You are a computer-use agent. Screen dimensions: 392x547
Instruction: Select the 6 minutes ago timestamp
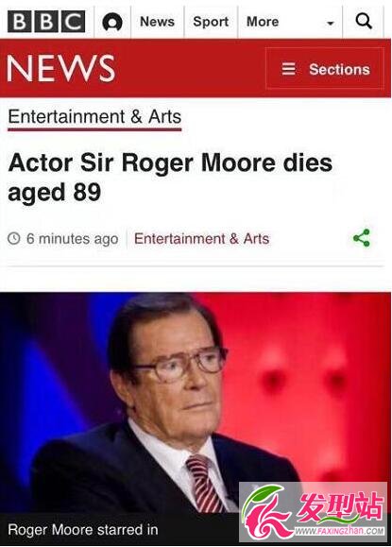click(x=73, y=239)
